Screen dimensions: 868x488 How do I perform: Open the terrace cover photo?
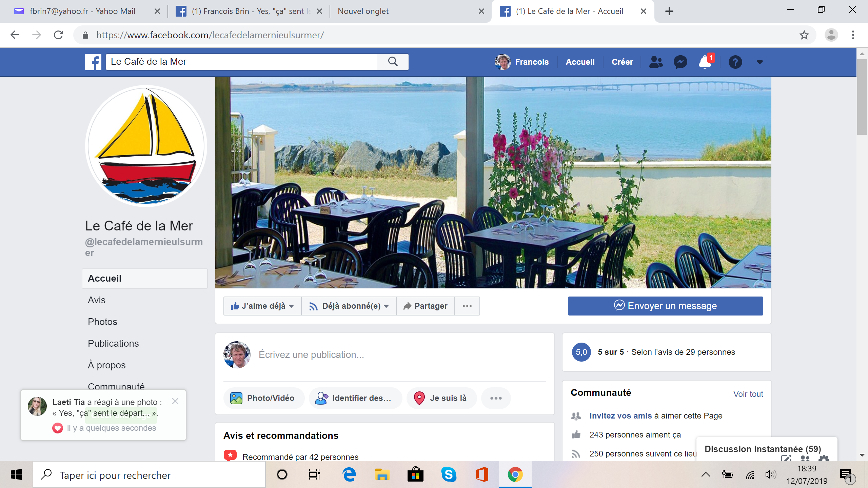pyautogui.click(x=493, y=182)
